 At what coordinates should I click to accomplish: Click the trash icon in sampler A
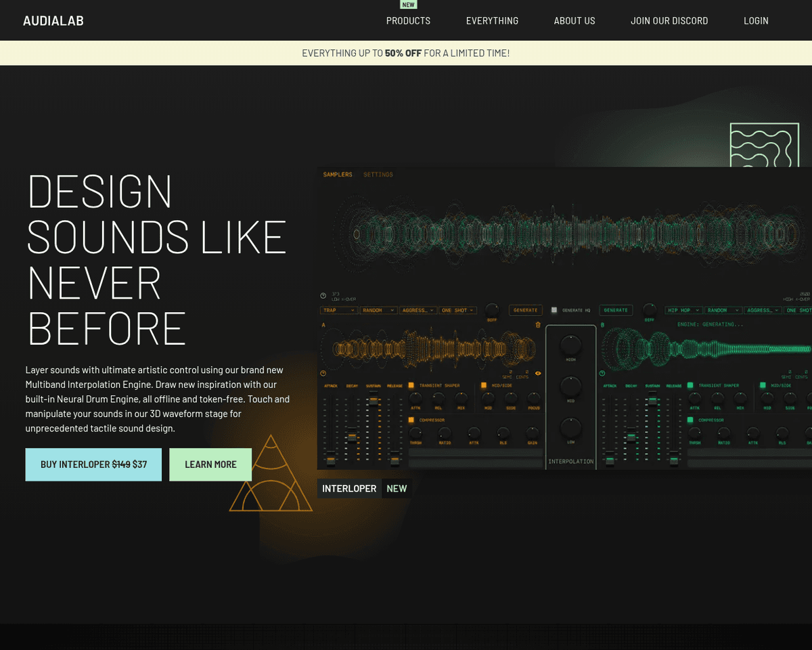538,325
